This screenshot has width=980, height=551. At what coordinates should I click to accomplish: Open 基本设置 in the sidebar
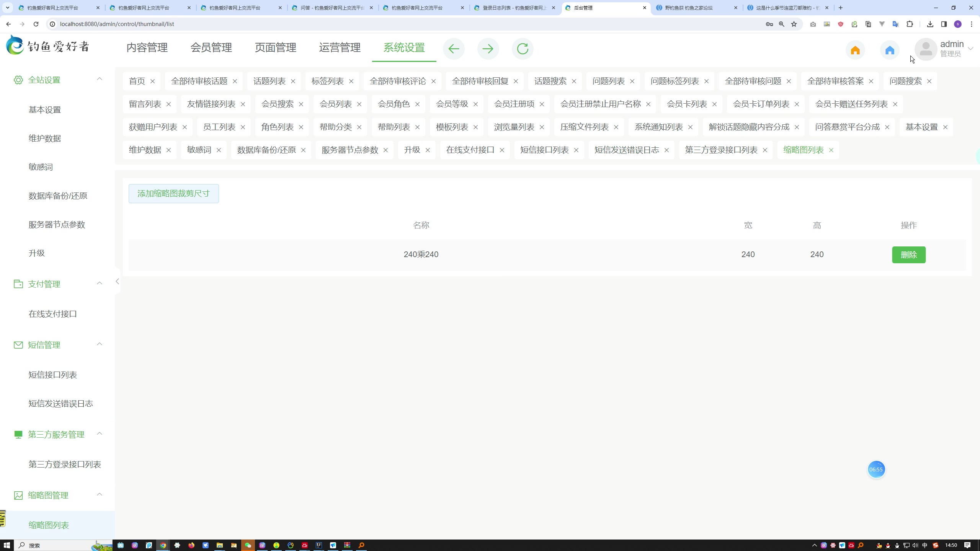coord(45,110)
